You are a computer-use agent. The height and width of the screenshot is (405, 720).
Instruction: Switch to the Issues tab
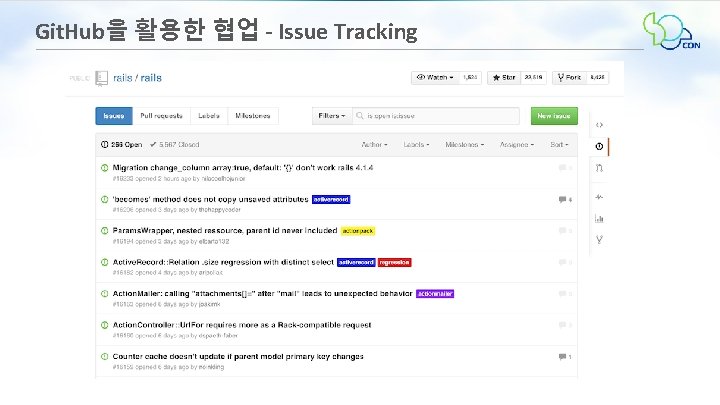coord(114,116)
